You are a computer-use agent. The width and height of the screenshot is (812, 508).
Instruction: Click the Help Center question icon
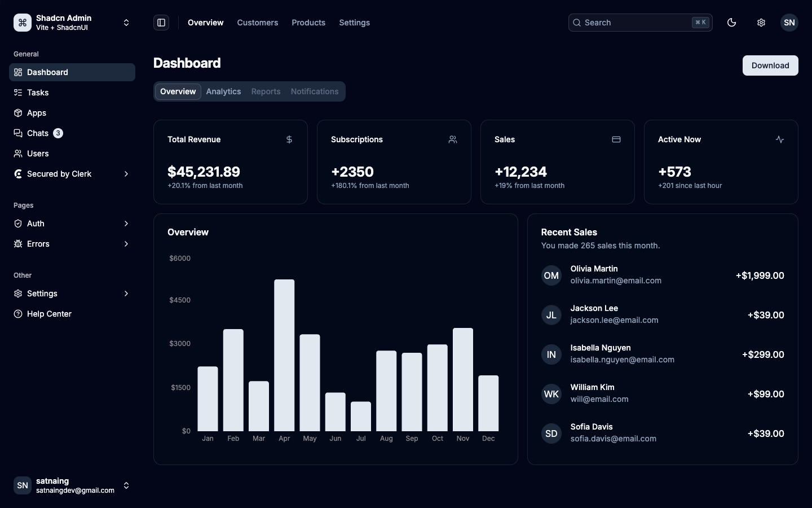(x=18, y=314)
